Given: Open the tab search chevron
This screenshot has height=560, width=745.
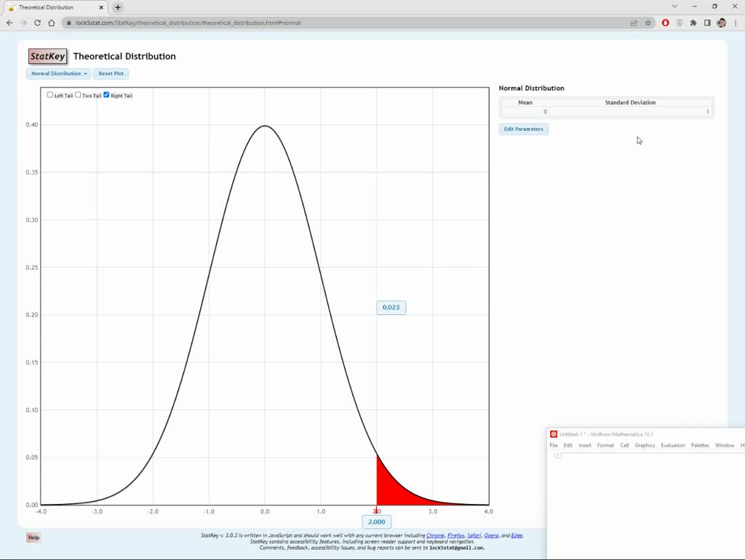Looking at the screenshot, I should pos(674,7).
